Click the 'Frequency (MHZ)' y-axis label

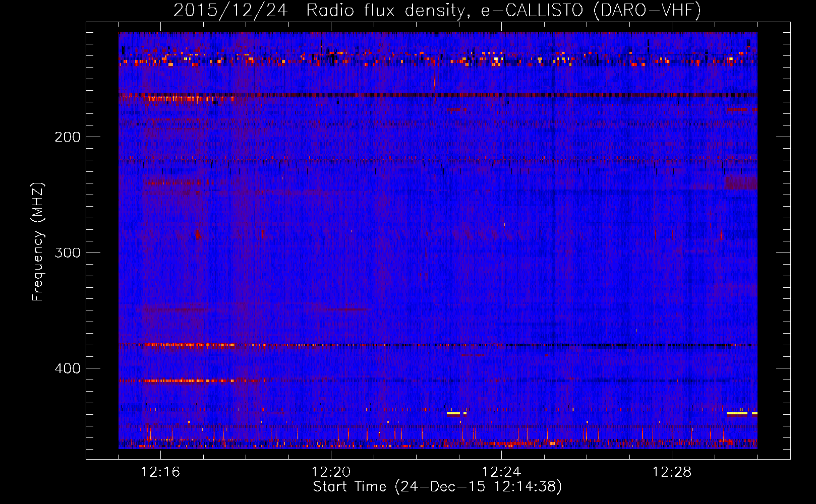(38, 242)
